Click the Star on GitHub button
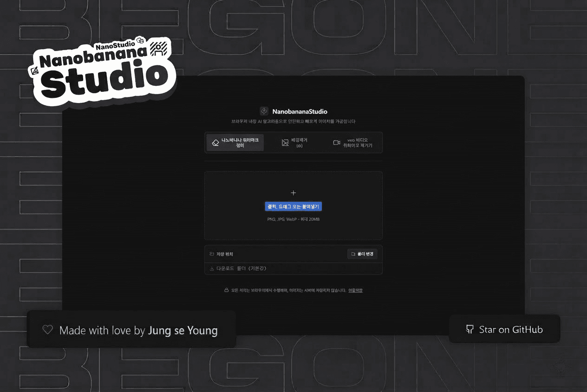The width and height of the screenshot is (587, 392). [x=504, y=329]
